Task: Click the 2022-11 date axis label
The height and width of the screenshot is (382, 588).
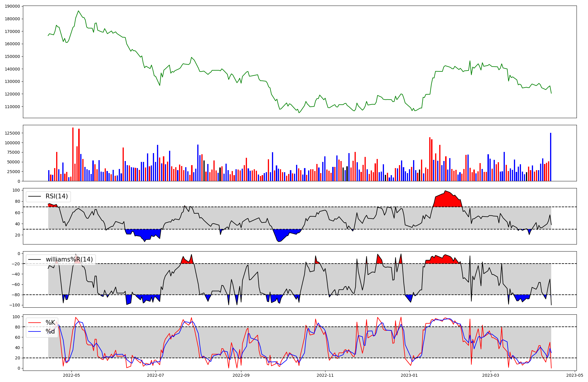Action: pos(325,375)
